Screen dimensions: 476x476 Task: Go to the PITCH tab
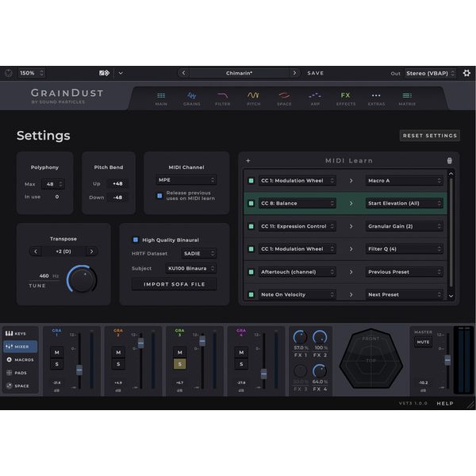[x=254, y=99]
